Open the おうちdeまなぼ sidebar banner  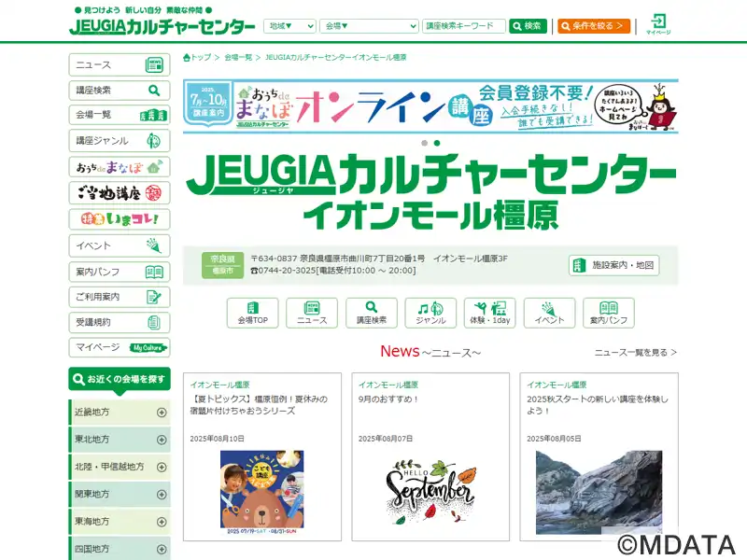pyautogui.click(x=120, y=167)
